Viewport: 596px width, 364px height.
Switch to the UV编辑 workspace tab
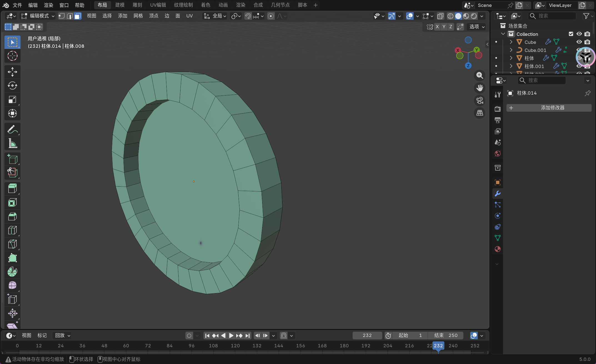[x=158, y=5]
